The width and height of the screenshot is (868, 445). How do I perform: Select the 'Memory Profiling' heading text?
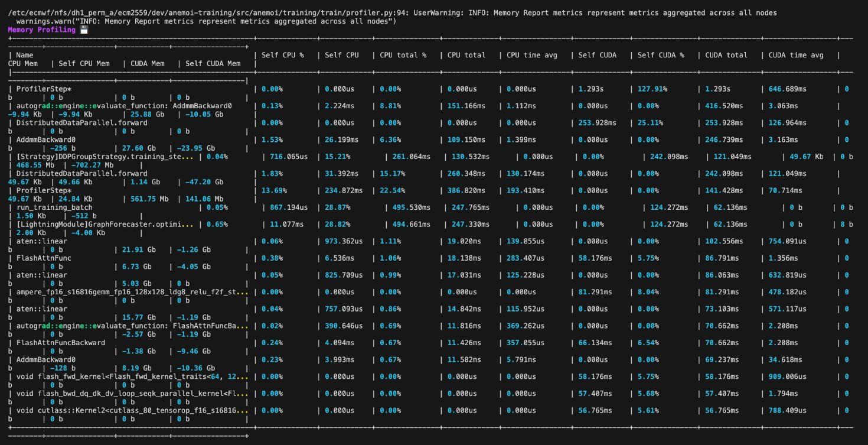[x=41, y=30]
